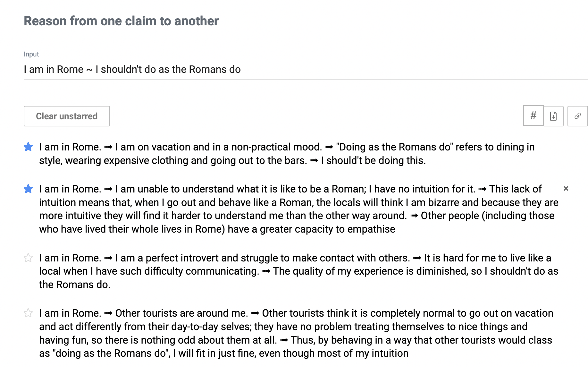This screenshot has height=367, width=588.
Task: Remove the second result with the X
Action: coord(566,189)
